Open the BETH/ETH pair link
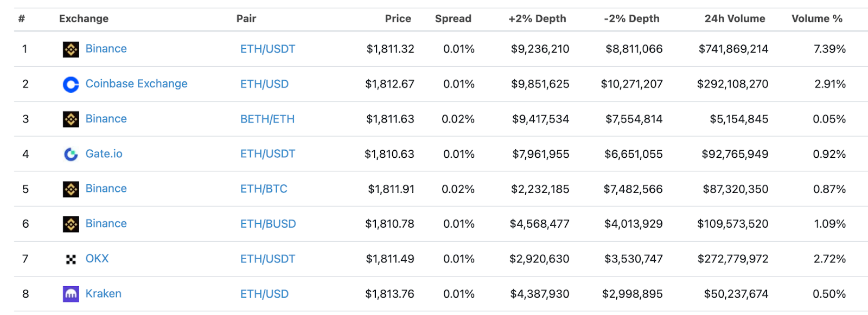The width and height of the screenshot is (868, 315). [267, 119]
